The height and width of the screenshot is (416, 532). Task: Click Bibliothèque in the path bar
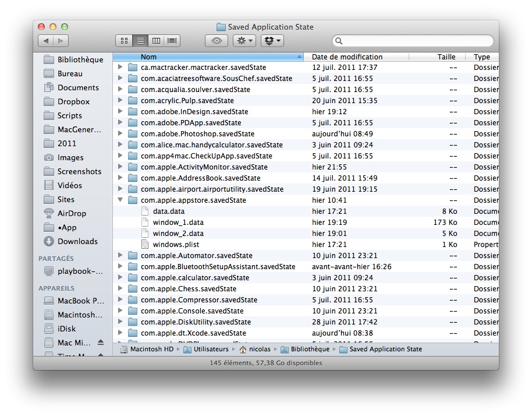coord(305,349)
